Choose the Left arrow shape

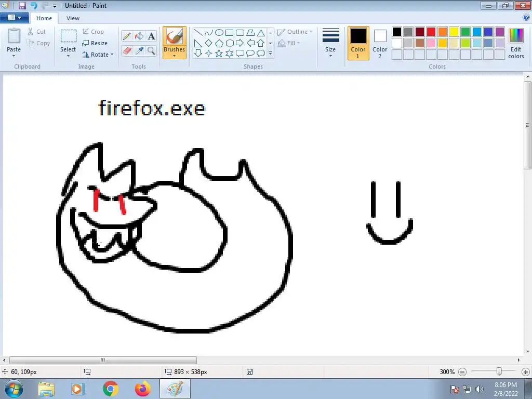pos(250,43)
